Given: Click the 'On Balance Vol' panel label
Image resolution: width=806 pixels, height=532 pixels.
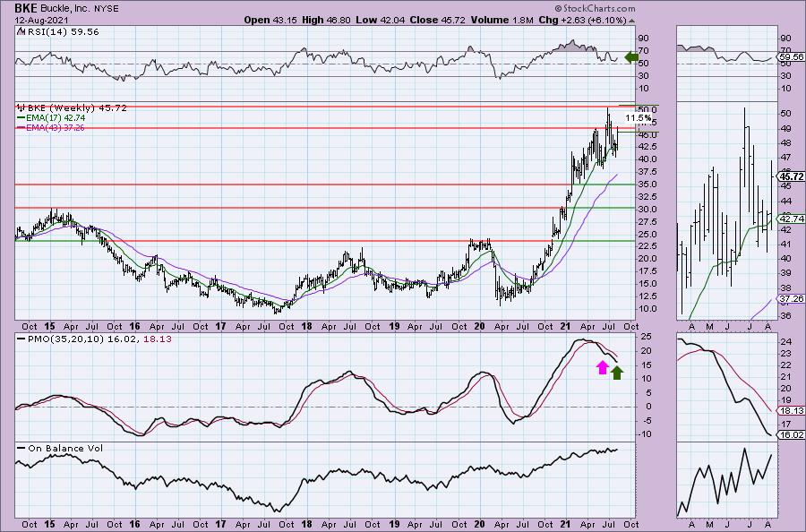Looking at the screenshot, I should coord(65,448).
